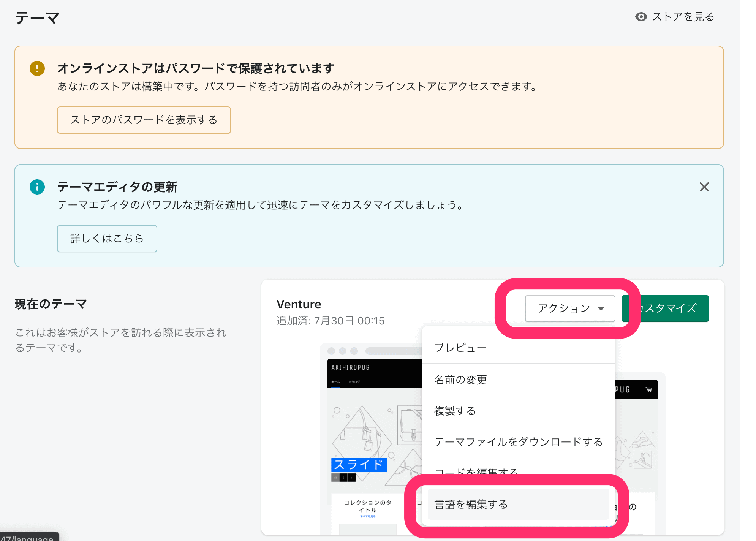This screenshot has height=541, width=756.
Task: Open the アクション dropdown menu
Action: [x=569, y=308]
